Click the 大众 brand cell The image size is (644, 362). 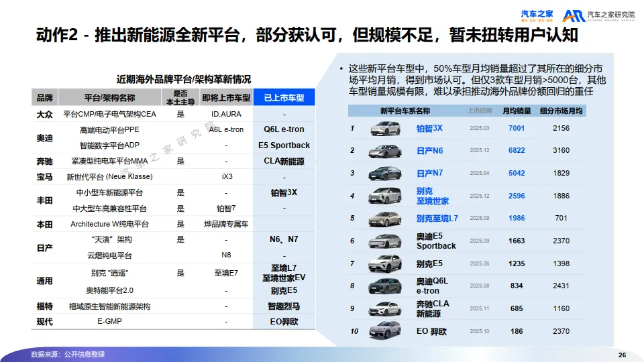pos(45,115)
